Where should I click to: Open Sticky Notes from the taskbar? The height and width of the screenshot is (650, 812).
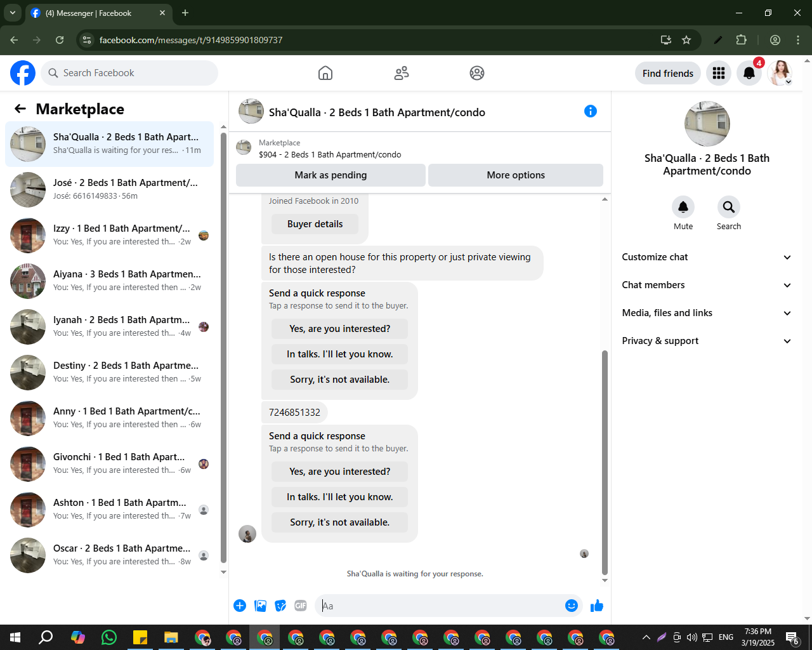(140, 637)
